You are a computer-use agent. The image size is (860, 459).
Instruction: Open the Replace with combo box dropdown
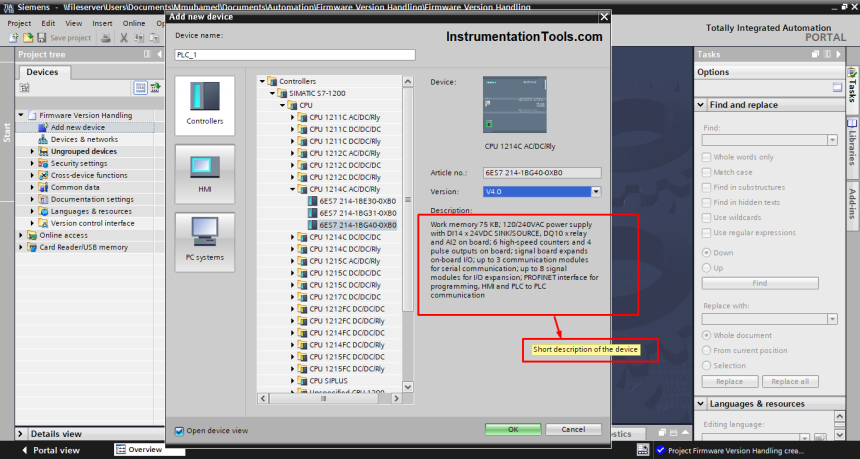coord(833,319)
